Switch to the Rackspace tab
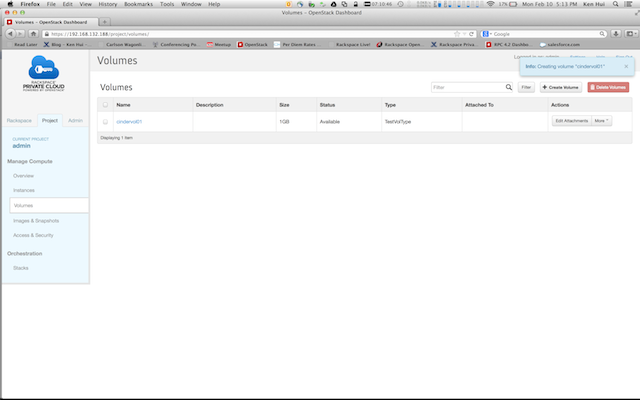This screenshot has height=400, width=640. click(18, 119)
